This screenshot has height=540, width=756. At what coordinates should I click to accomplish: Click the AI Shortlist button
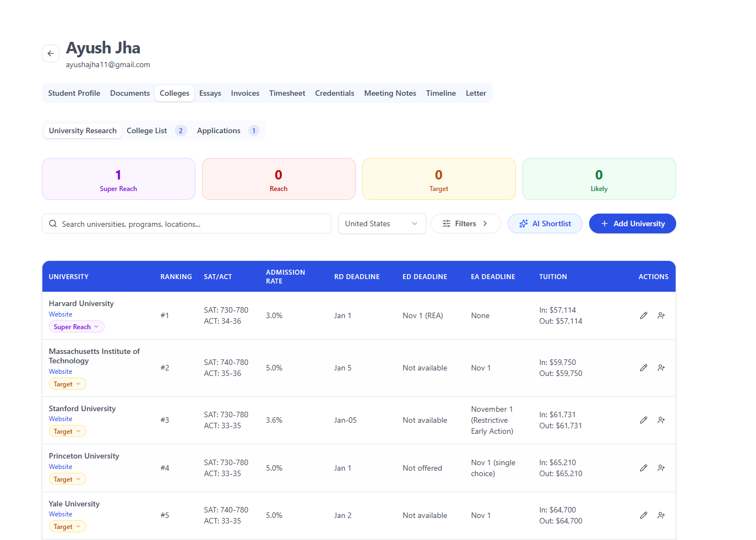click(x=545, y=223)
